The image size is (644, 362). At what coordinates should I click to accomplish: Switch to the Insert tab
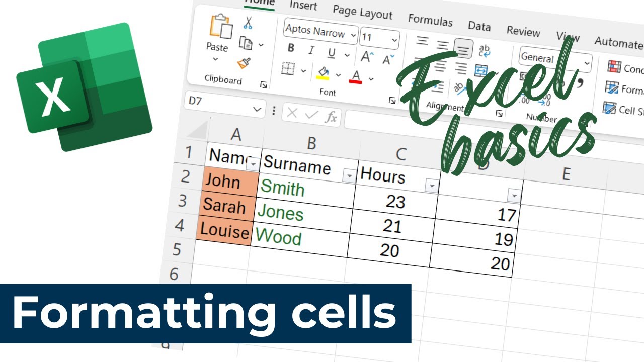tap(303, 5)
